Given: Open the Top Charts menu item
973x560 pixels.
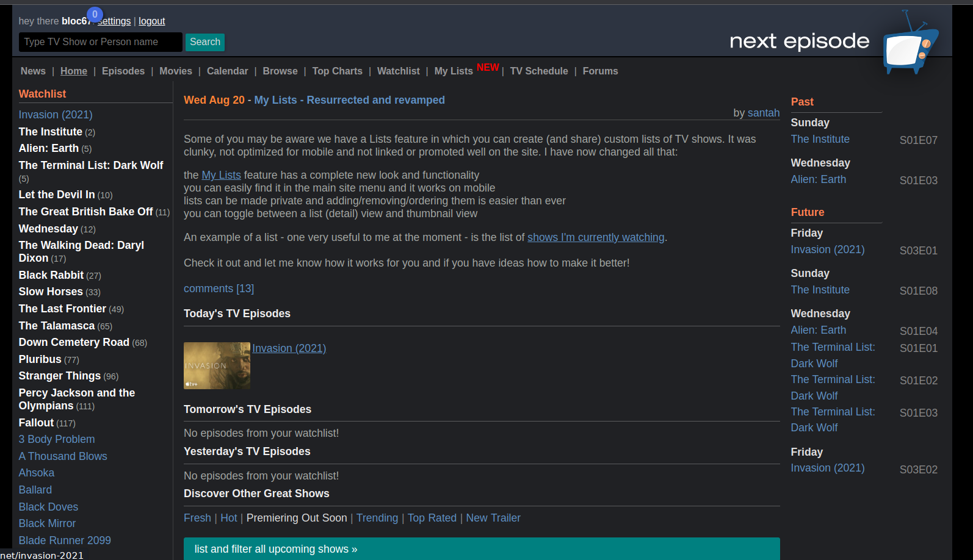Looking at the screenshot, I should coord(338,71).
